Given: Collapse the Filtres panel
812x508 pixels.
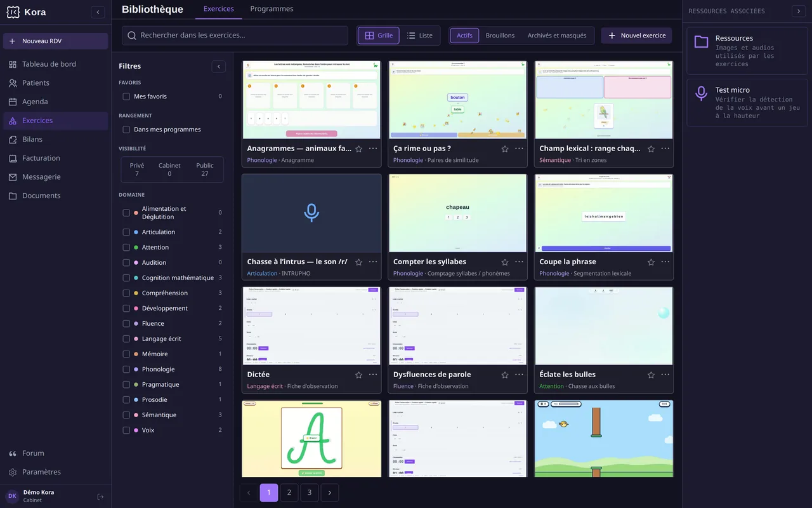Looking at the screenshot, I should coord(218,66).
